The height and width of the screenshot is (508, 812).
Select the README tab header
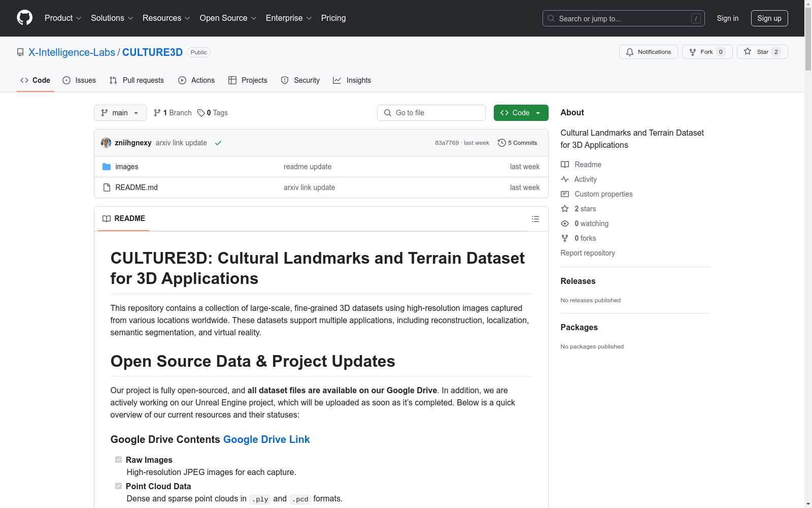(x=124, y=218)
